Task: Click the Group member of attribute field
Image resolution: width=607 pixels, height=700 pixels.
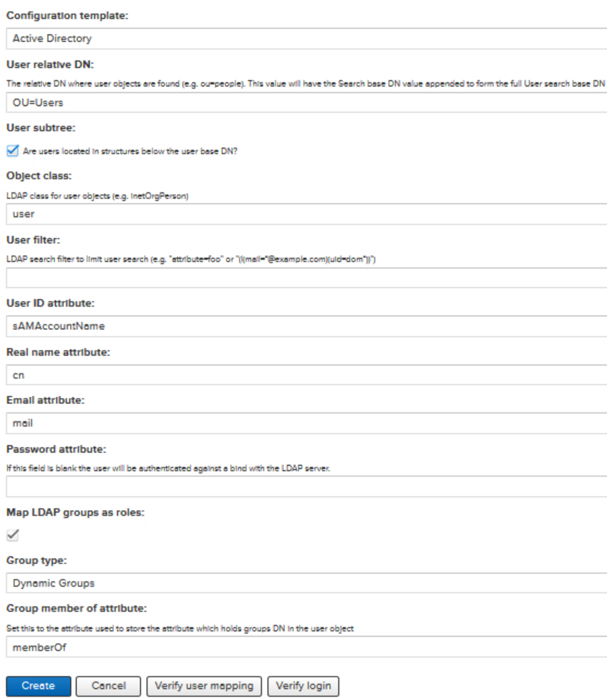Action: (306, 647)
